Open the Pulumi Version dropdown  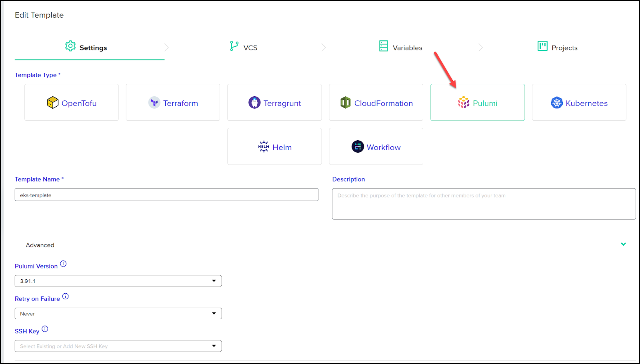coord(118,281)
